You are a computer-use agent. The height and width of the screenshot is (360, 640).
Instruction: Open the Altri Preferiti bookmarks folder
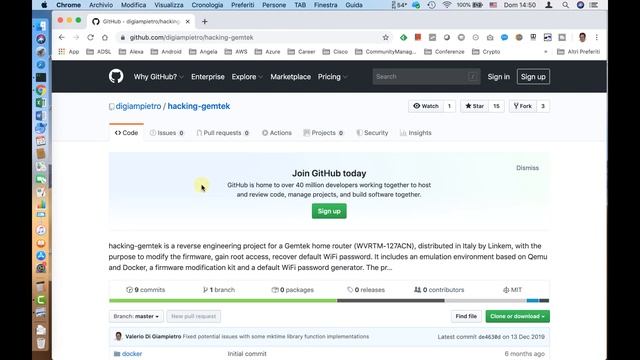578,51
